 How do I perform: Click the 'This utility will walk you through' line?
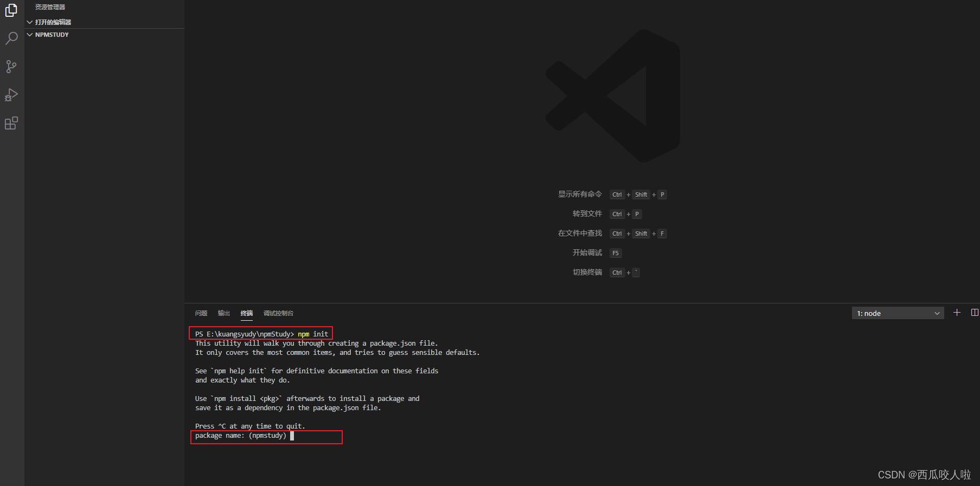pyautogui.click(x=317, y=344)
